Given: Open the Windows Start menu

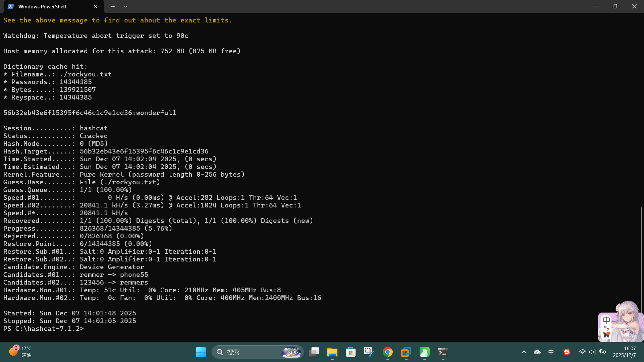Looking at the screenshot, I should 201,352.
